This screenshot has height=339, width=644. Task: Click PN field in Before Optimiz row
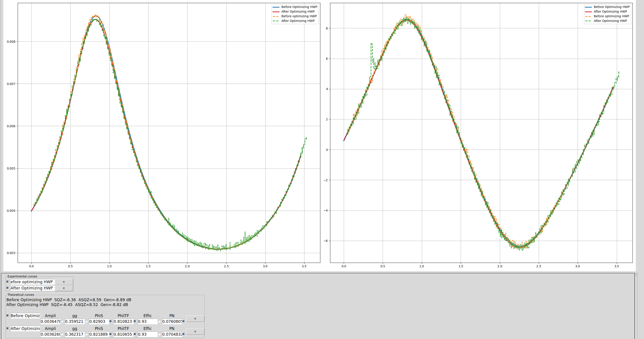(172, 322)
